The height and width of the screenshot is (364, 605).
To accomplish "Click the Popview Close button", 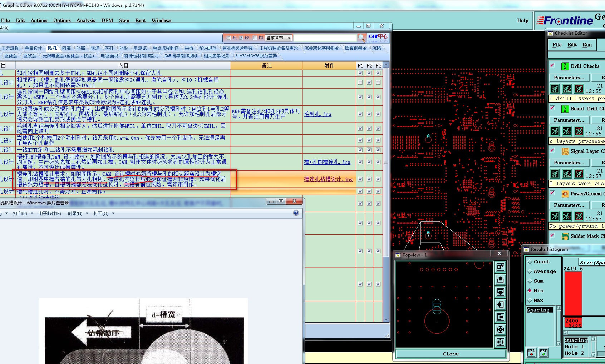I will pyautogui.click(x=451, y=354).
